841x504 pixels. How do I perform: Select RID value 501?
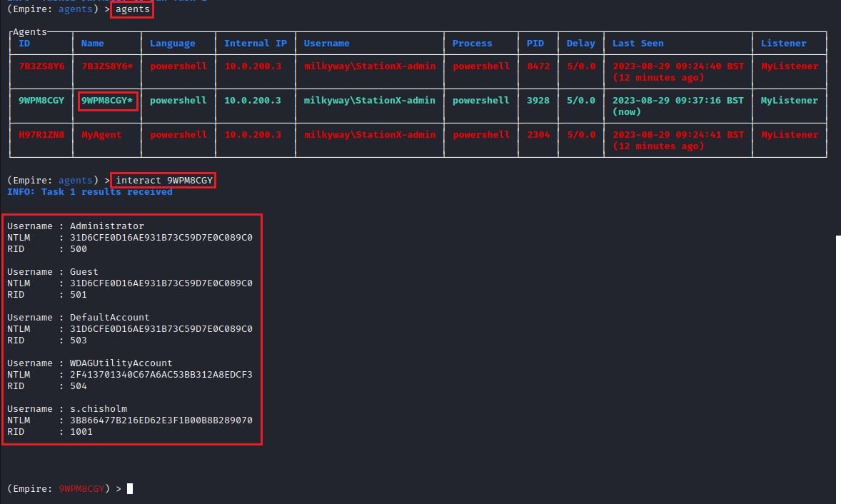tap(79, 294)
